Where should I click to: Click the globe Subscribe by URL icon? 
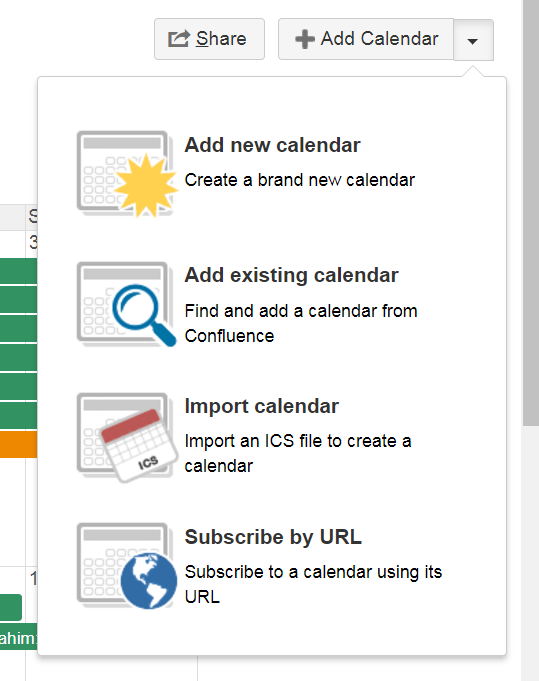click(x=127, y=565)
